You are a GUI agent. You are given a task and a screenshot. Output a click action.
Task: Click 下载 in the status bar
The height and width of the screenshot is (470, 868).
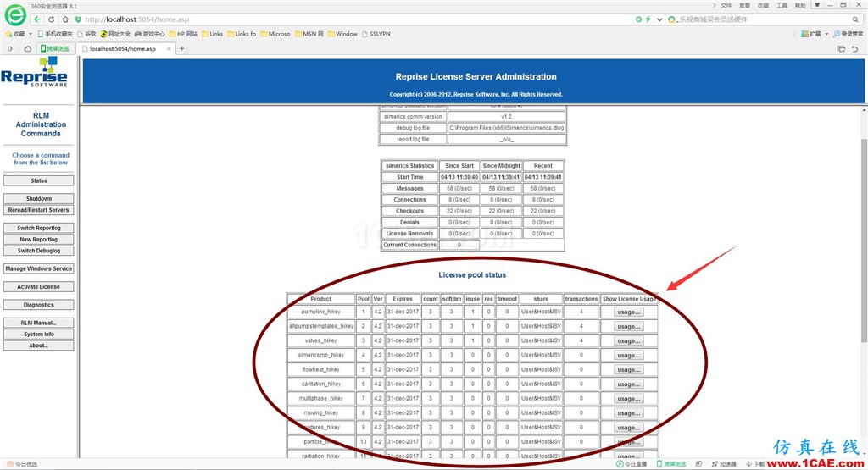[755, 464]
